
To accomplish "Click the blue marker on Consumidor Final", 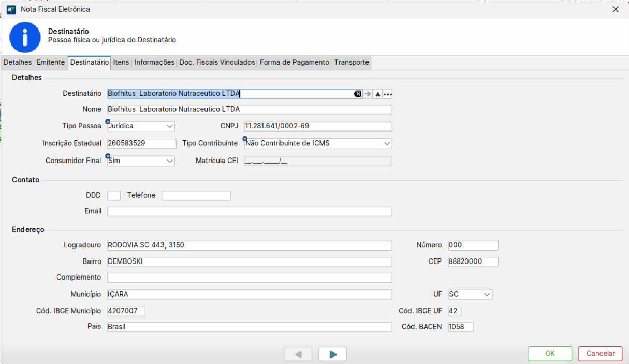I will (x=108, y=156).
